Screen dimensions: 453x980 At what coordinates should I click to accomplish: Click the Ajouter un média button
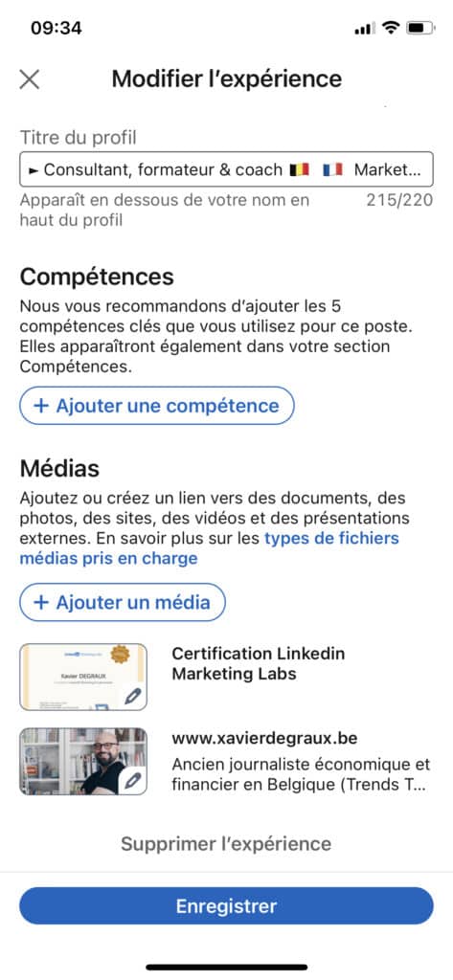pos(122,603)
